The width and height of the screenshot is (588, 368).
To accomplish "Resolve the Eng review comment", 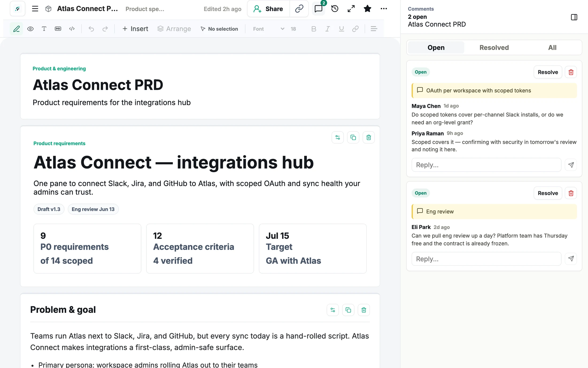I will point(548,193).
